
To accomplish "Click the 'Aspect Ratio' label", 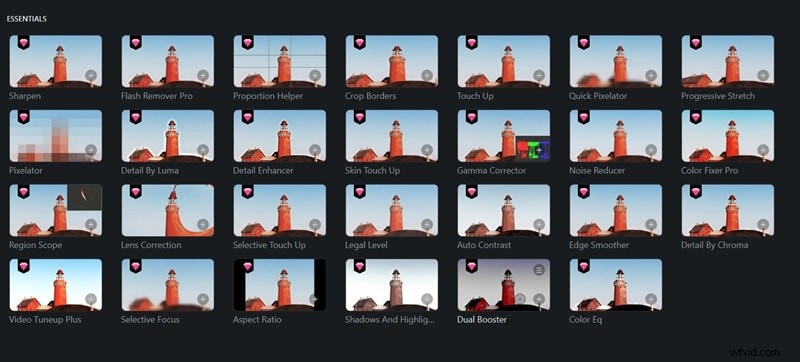I will (257, 320).
